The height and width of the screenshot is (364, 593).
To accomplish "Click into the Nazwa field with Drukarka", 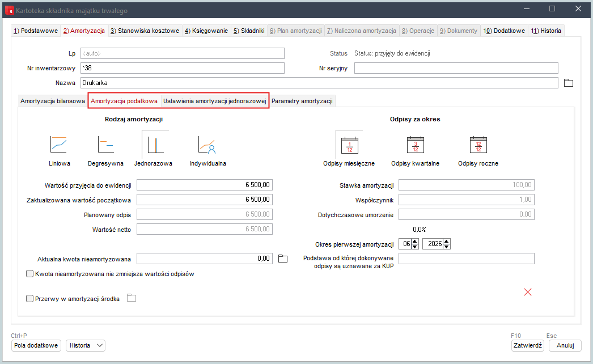I will coord(319,83).
